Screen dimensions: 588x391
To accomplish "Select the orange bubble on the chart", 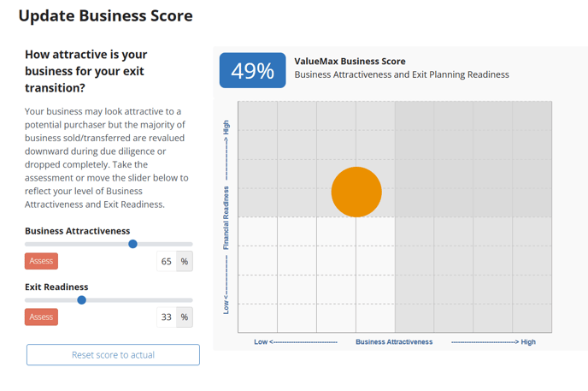I will pyautogui.click(x=356, y=192).
